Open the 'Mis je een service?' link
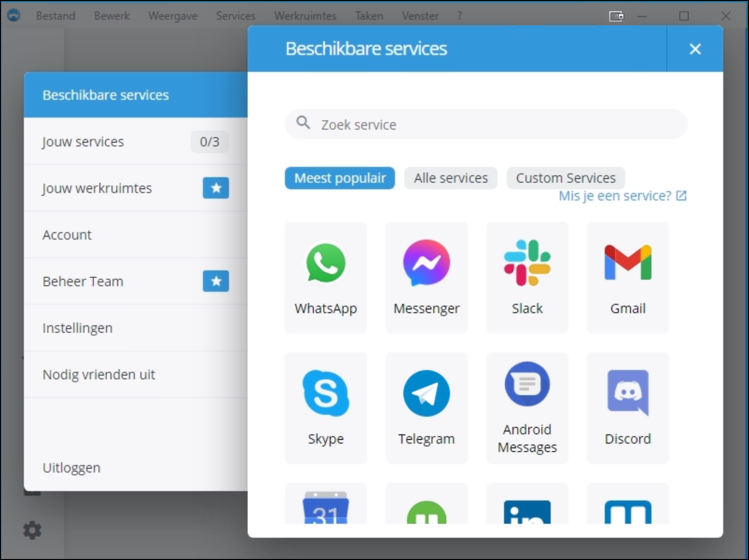Viewport: 749px width, 560px height. point(623,196)
